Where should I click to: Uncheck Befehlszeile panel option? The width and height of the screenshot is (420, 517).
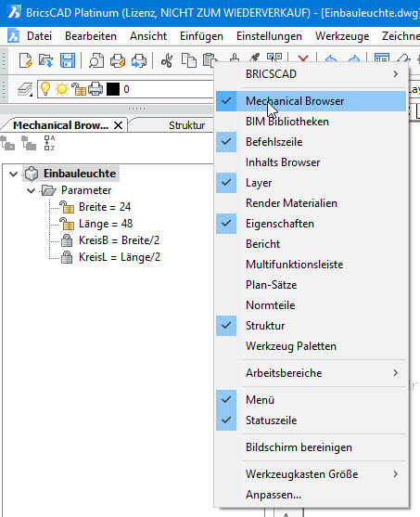click(x=312, y=142)
